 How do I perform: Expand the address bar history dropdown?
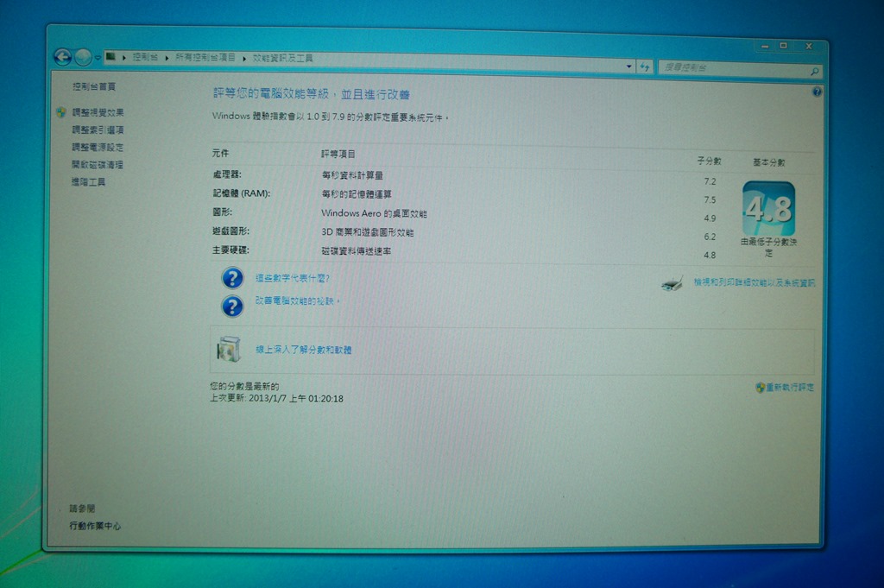[628, 66]
